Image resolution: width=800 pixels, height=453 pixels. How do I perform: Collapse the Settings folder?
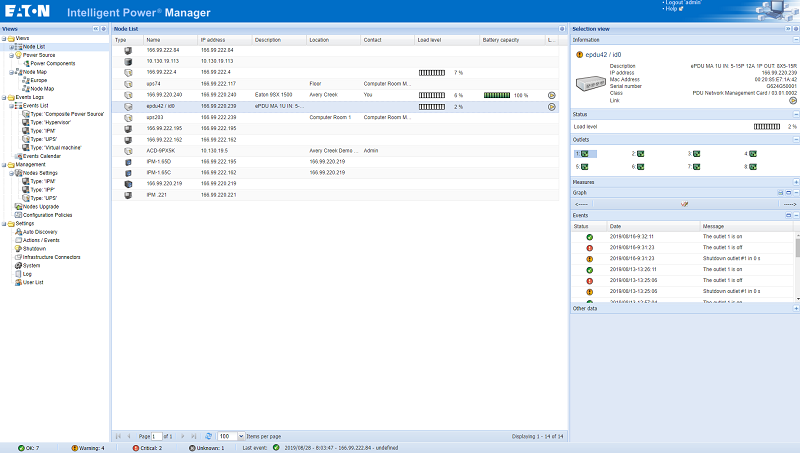point(4,224)
